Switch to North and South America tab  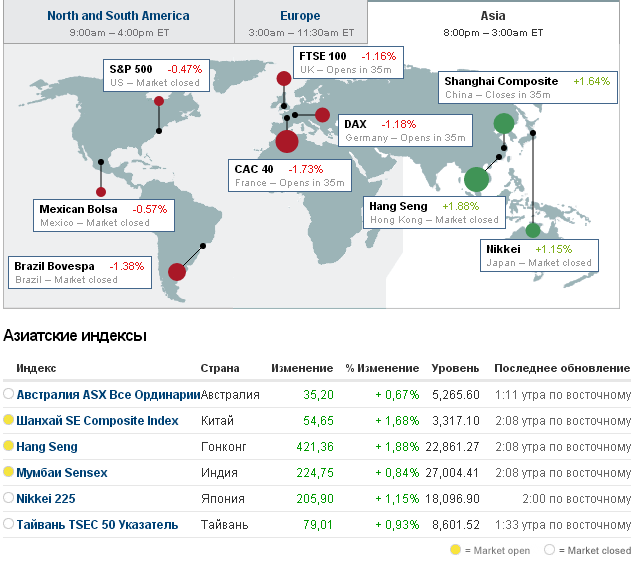click(119, 22)
